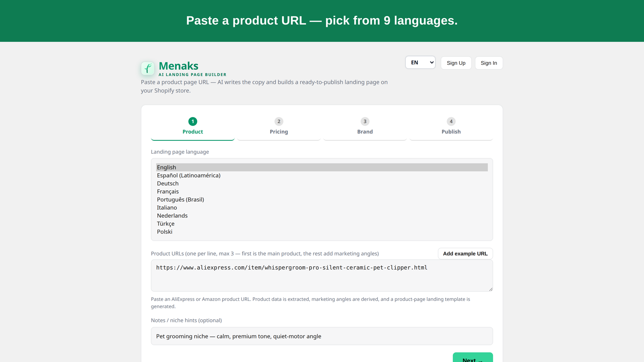Image resolution: width=644 pixels, height=362 pixels.
Task: Open the EN interface language dropdown
Action: (420, 62)
